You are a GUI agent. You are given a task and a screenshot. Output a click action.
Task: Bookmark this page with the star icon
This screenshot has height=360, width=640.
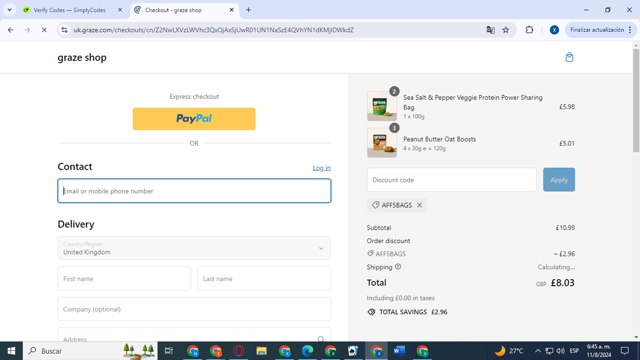coord(506,30)
